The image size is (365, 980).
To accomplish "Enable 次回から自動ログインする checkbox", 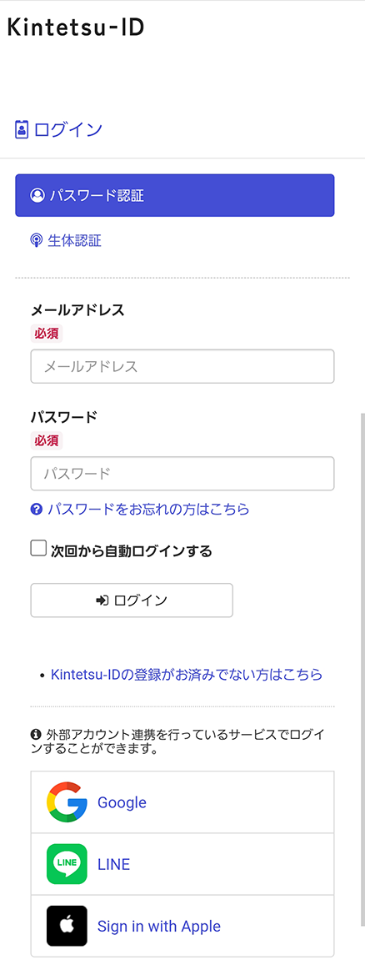I will pyautogui.click(x=38, y=549).
